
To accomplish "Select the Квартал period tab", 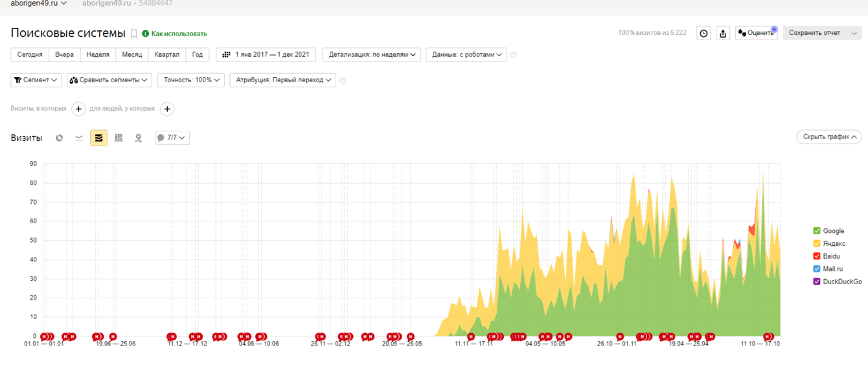I will pos(167,55).
